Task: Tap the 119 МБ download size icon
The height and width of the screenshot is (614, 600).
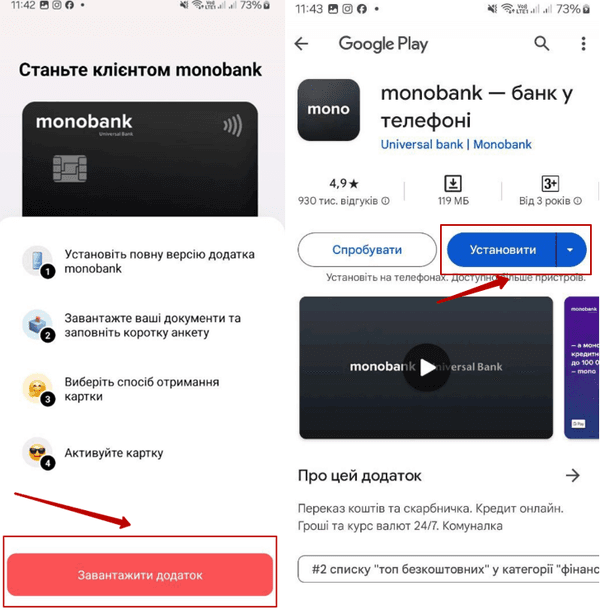Action: [x=453, y=183]
